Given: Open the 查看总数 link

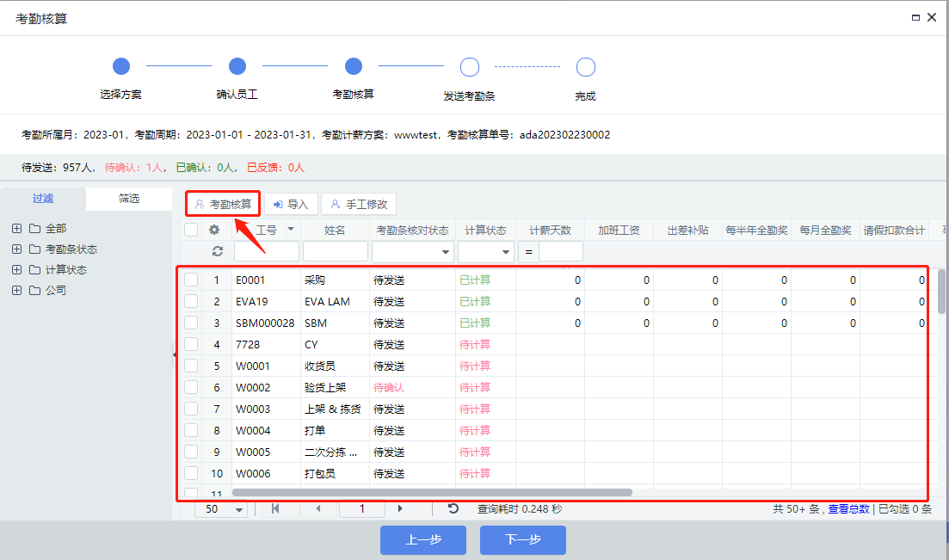Looking at the screenshot, I should [x=848, y=509].
